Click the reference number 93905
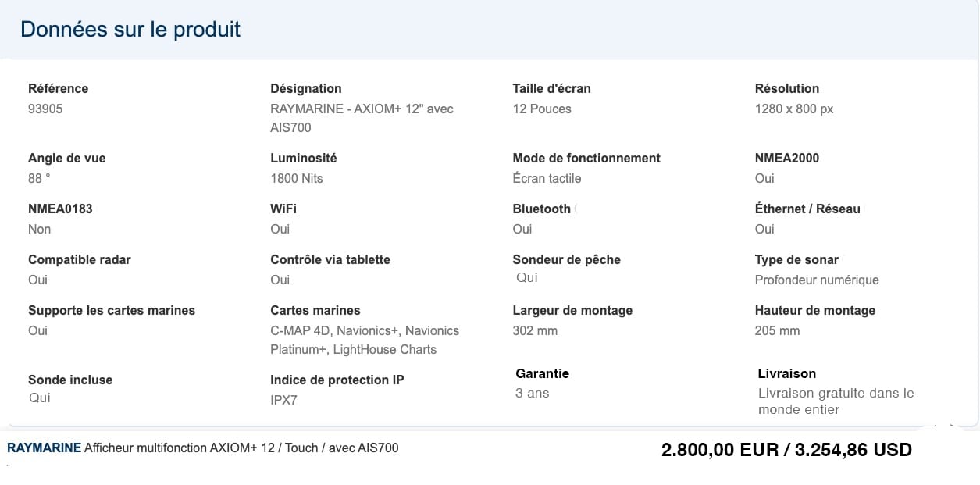Viewport: 980px width, 485px height. [45, 109]
